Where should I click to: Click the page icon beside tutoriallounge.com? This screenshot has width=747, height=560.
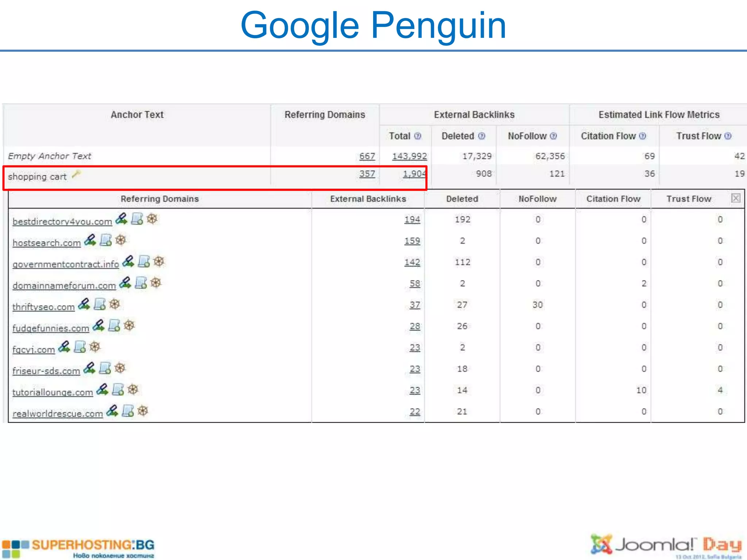[118, 389]
